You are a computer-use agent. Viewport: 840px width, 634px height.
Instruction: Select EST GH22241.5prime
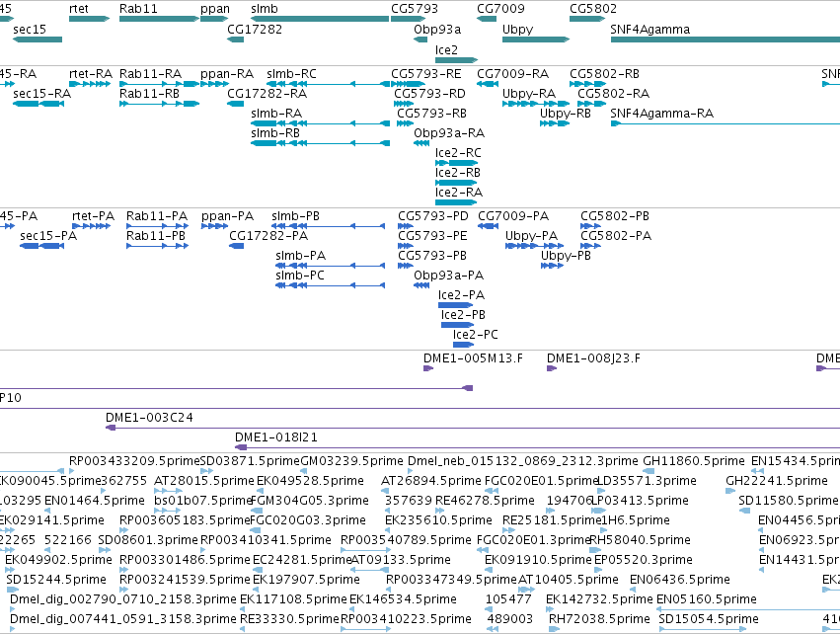pos(777,481)
